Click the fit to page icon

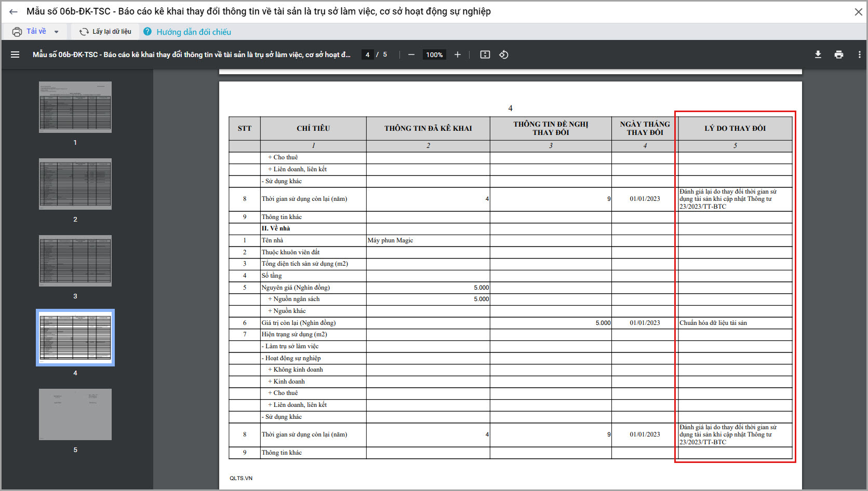(485, 54)
